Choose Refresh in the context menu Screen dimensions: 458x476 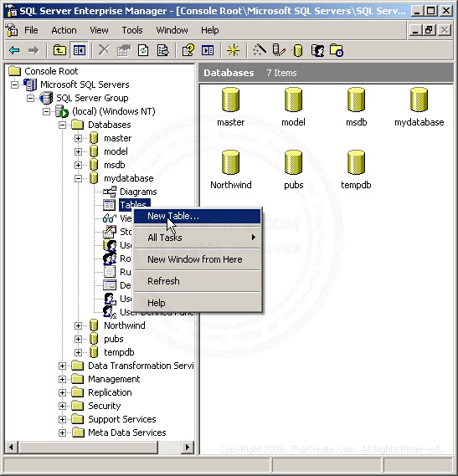[198, 281]
